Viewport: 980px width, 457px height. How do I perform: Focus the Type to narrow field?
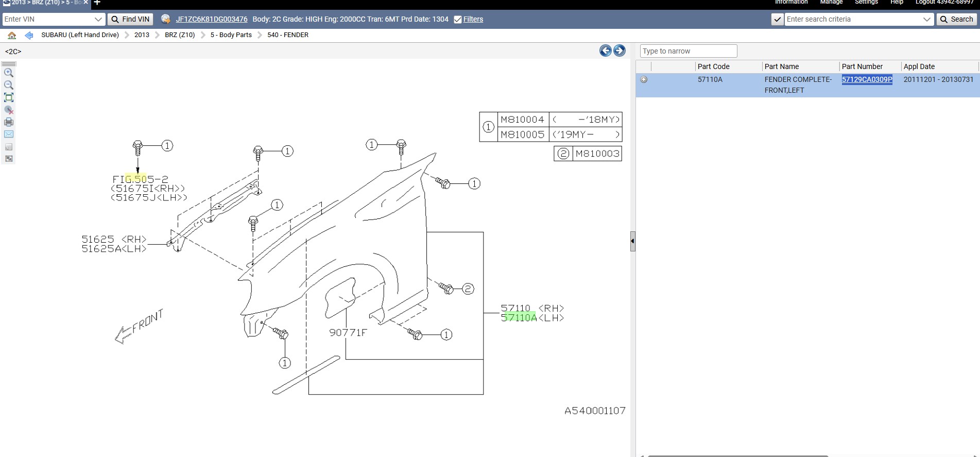[x=689, y=51]
